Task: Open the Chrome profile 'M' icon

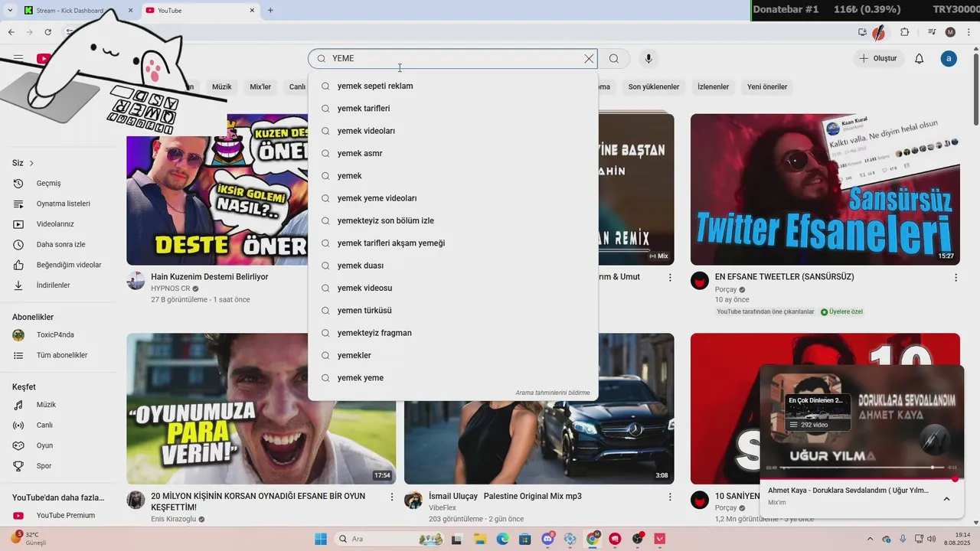Action: tap(950, 32)
